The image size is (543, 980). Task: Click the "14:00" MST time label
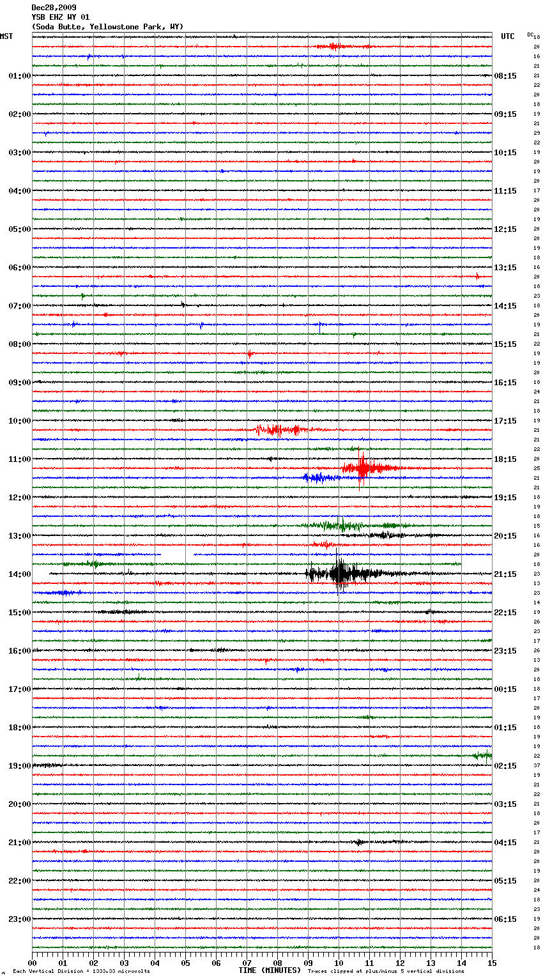coord(20,574)
